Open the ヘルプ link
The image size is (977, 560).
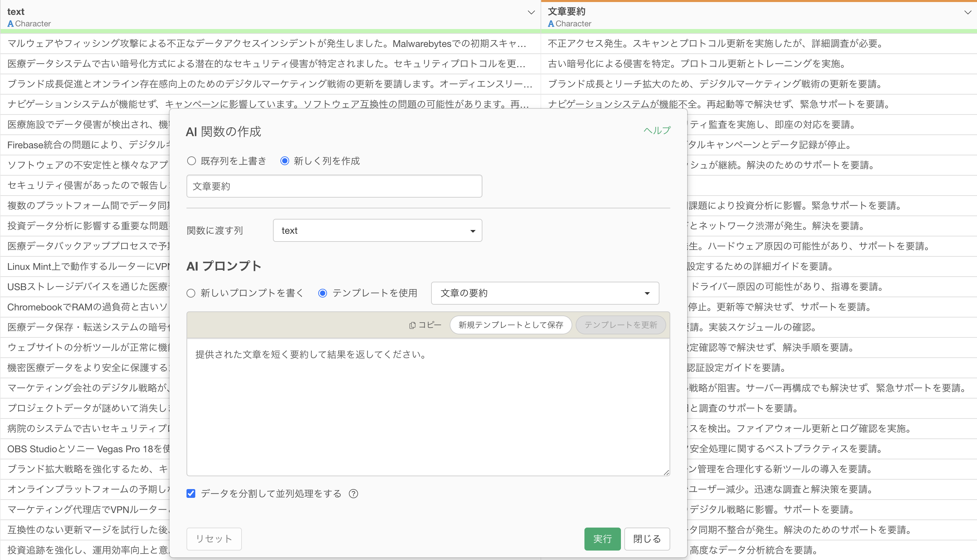(x=657, y=130)
